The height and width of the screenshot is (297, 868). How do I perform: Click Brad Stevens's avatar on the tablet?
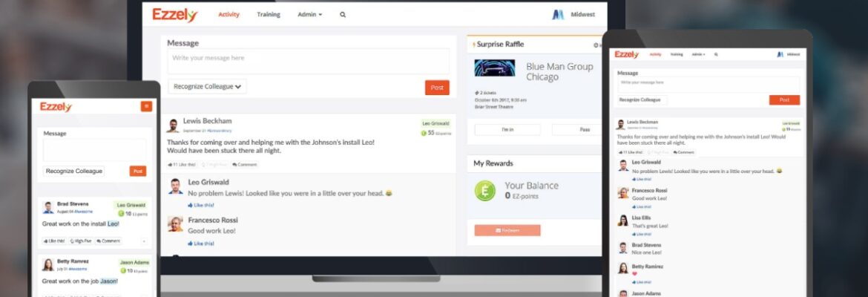622,247
